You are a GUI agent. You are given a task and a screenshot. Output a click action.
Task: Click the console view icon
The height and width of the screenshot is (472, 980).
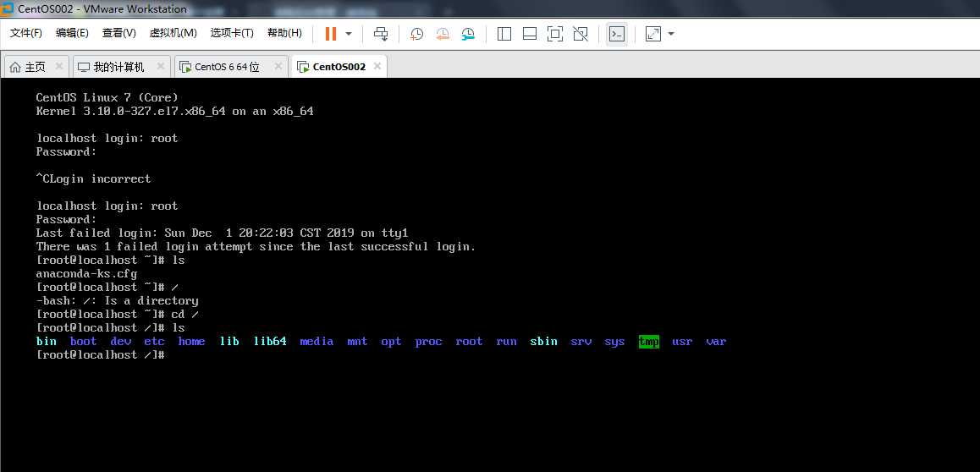(x=617, y=34)
